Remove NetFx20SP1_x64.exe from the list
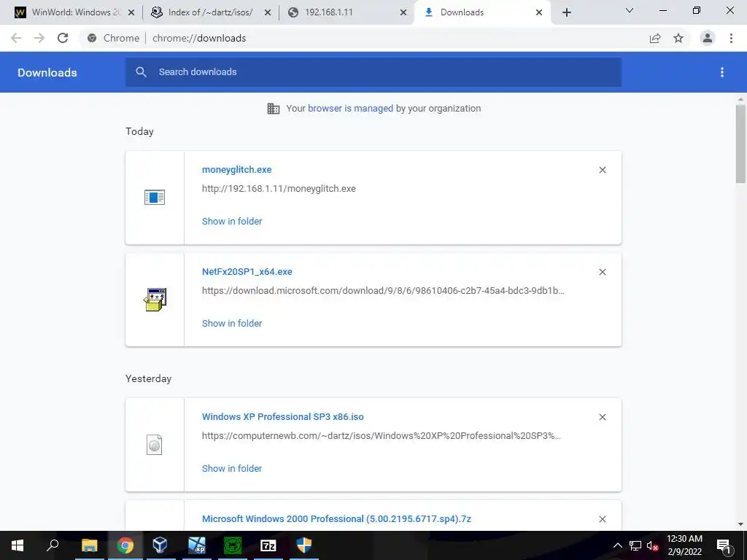Image resolution: width=747 pixels, height=560 pixels. 602,272
